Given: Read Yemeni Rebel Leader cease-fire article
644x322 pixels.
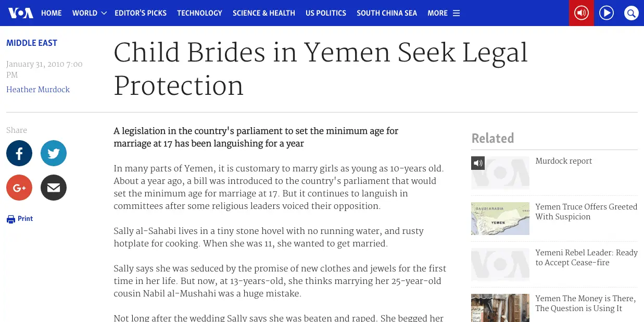Looking at the screenshot, I should pos(586,257).
